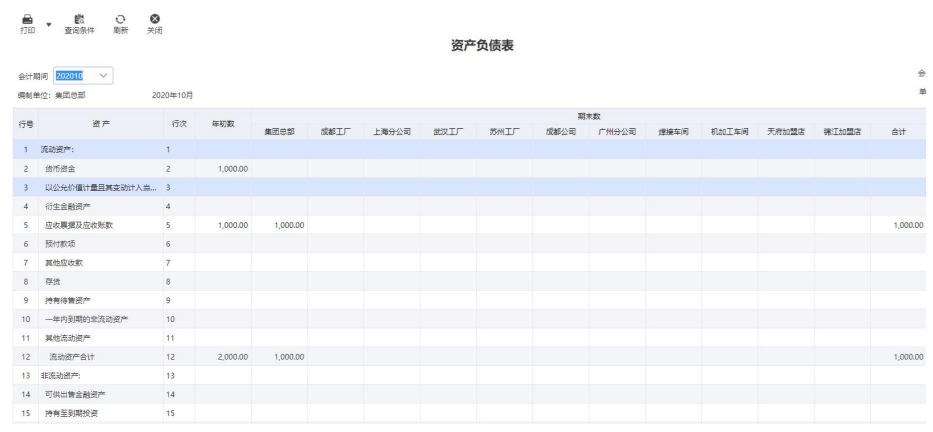
Task: Click the 合计 column header
Action: pos(898,131)
